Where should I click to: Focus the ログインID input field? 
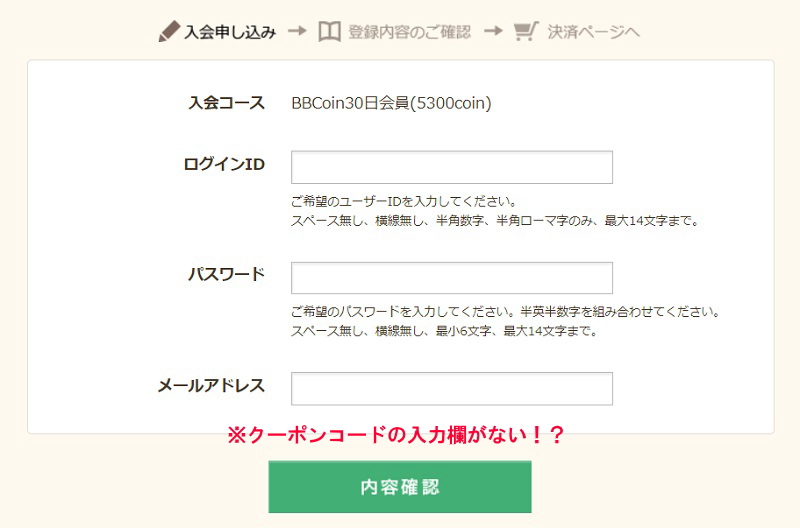click(x=451, y=167)
